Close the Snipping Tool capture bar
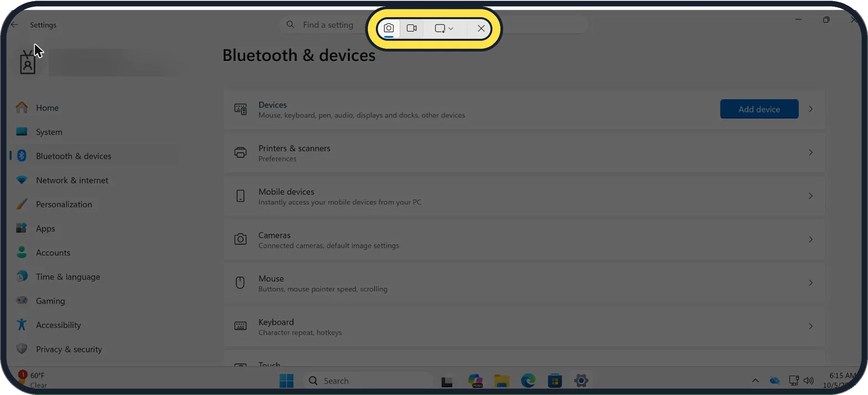The image size is (868, 395). [481, 28]
